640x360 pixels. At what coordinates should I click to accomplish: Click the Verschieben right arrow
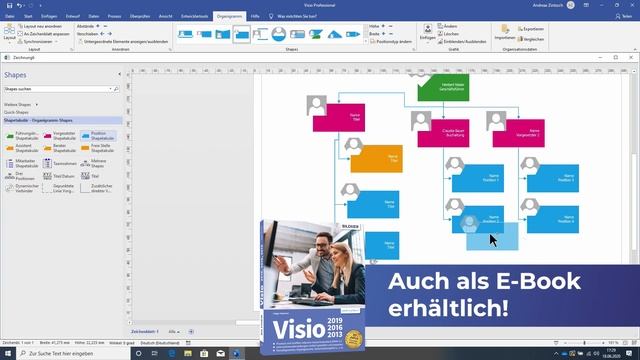[x=109, y=34]
